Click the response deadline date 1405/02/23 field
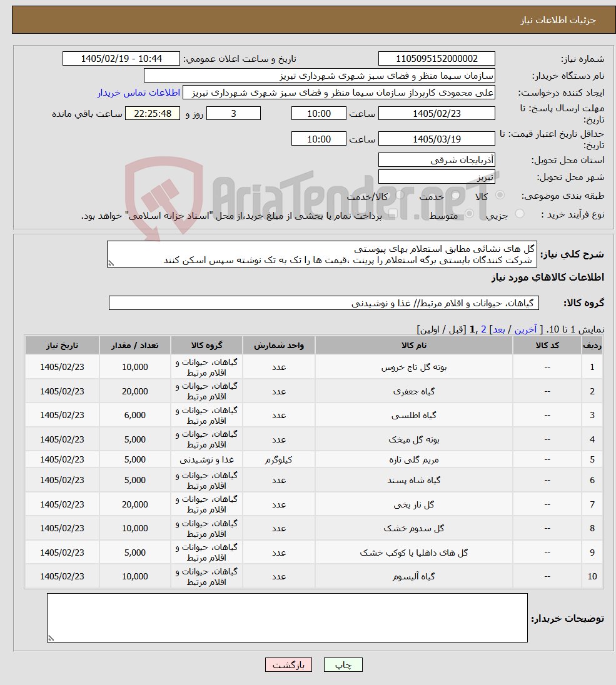The image size is (616, 685). (x=437, y=114)
